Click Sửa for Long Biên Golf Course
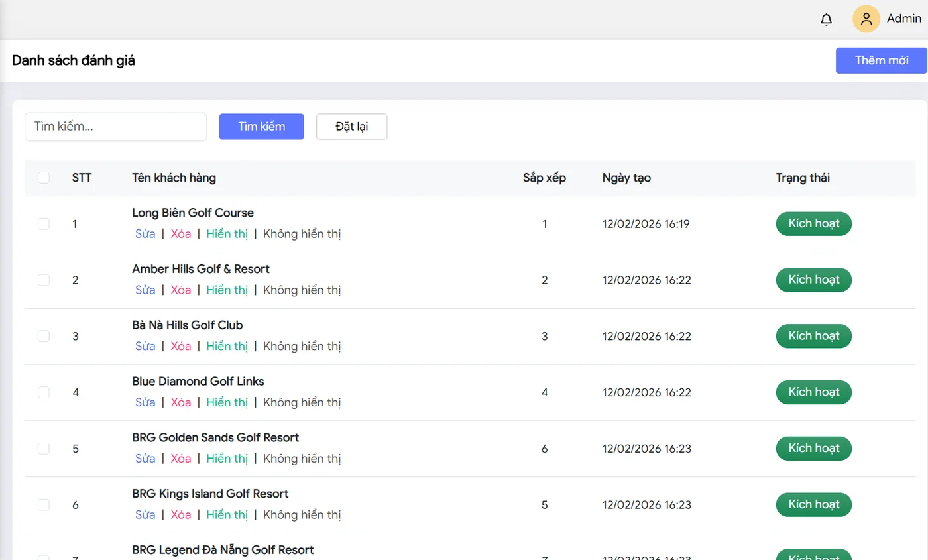The width and height of the screenshot is (928, 560). 145,234
